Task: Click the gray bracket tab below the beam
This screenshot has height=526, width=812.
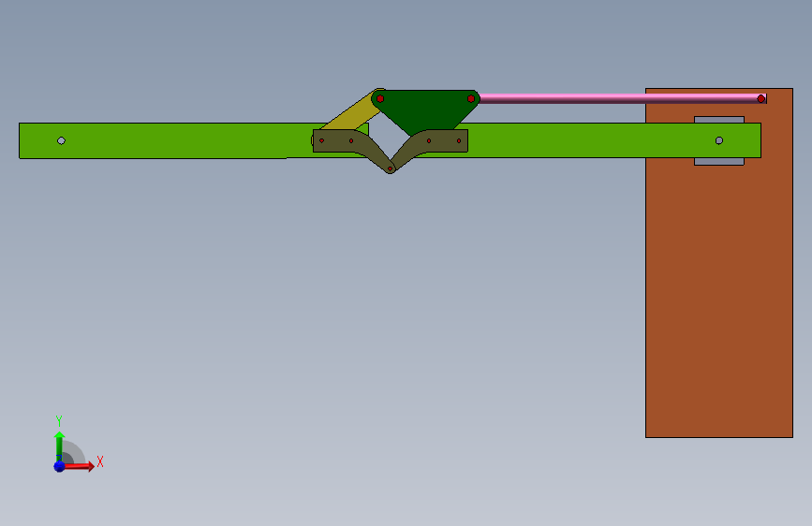Action: point(718,162)
